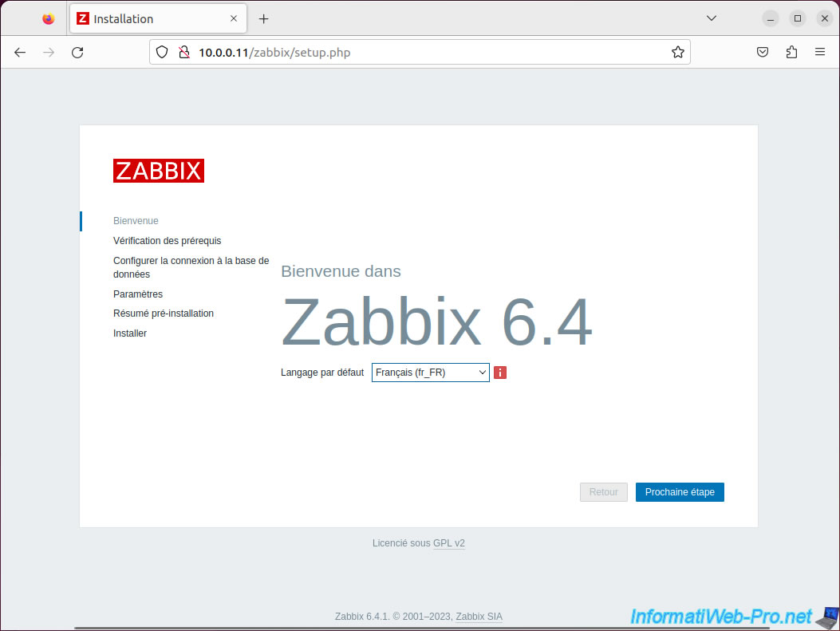The width and height of the screenshot is (840, 631).
Task: Click the red language info icon
Action: tap(500, 373)
